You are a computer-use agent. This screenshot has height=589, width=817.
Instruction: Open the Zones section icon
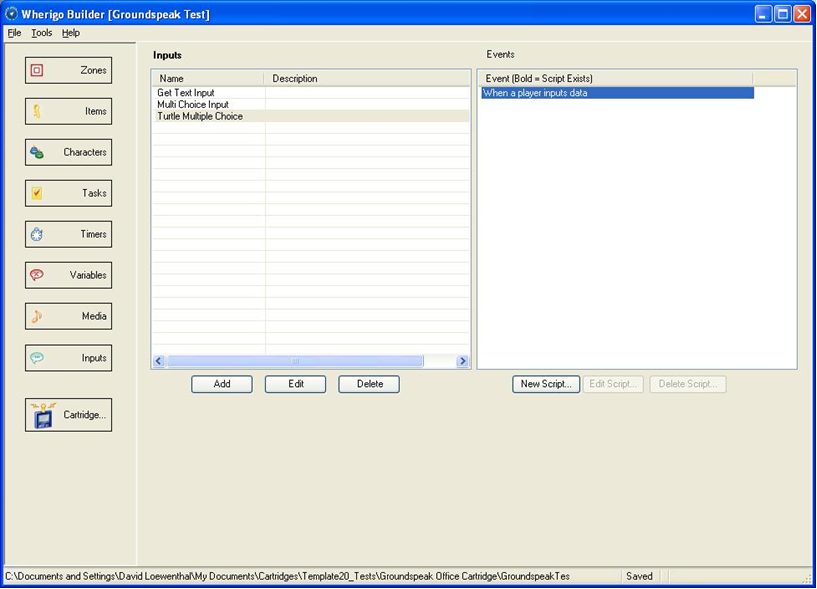point(37,70)
